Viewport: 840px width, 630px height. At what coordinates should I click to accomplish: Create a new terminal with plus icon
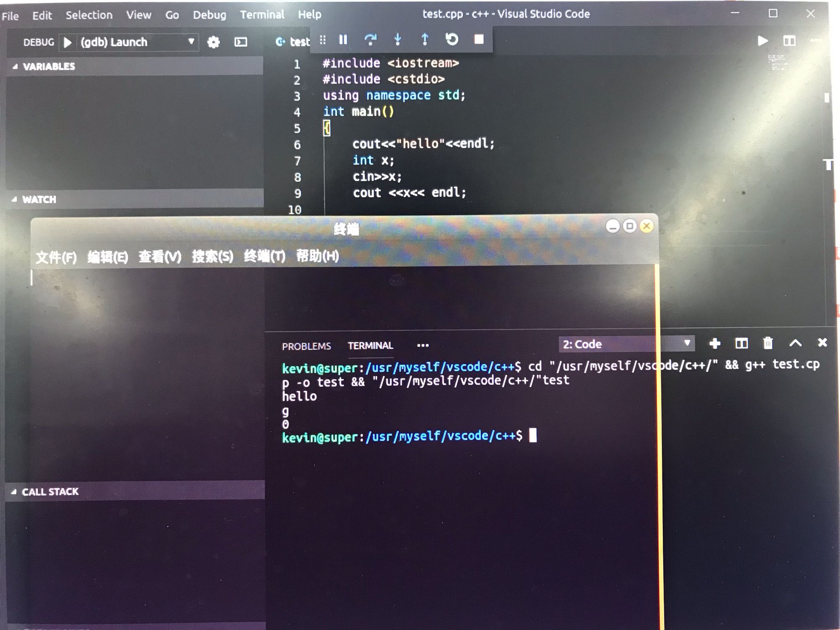[714, 344]
